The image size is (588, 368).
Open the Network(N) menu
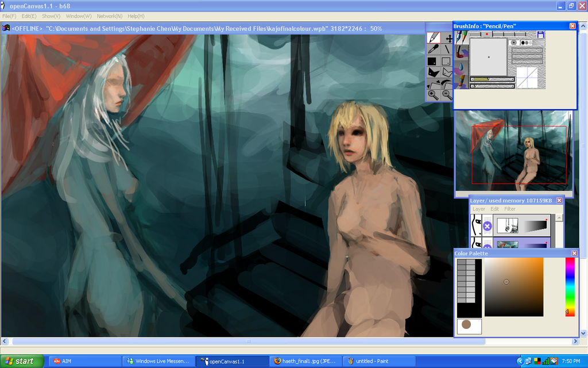110,16
